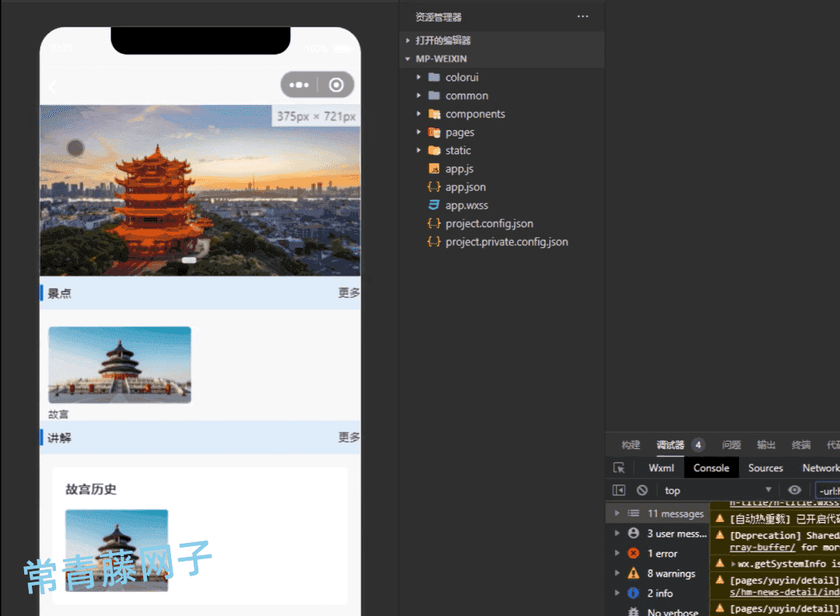The height and width of the screenshot is (616, 840).
Task: Tap the banner swiper indicator dot
Action: pyautogui.click(x=189, y=260)
